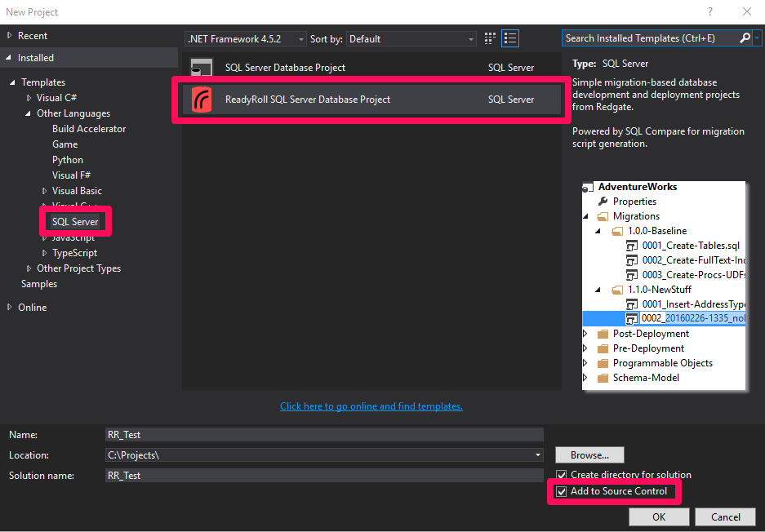Expand Other Project Types node

29,268
